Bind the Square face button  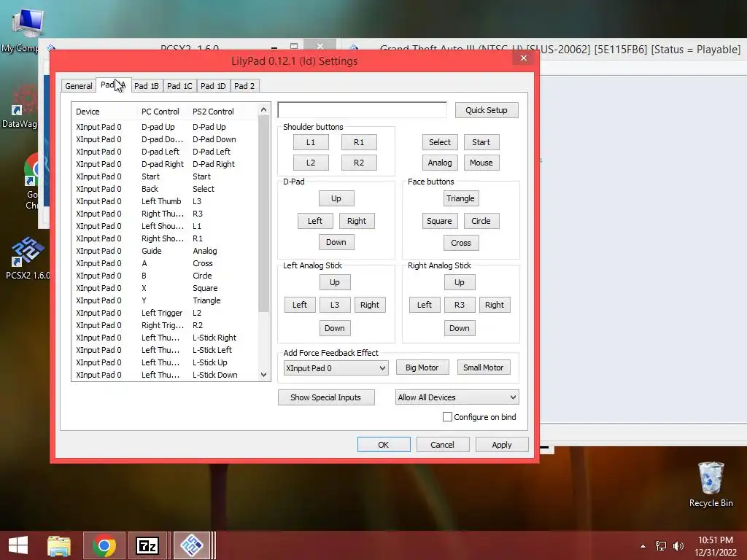click(x=439, y=221)
